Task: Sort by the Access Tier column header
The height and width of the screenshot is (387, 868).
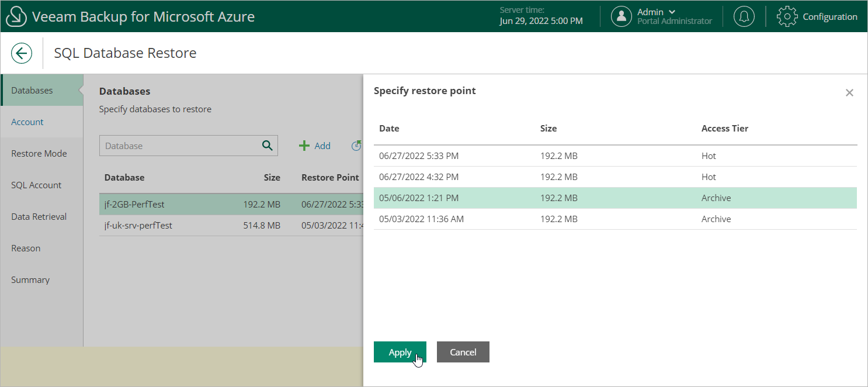Action: tap(725, 128)
